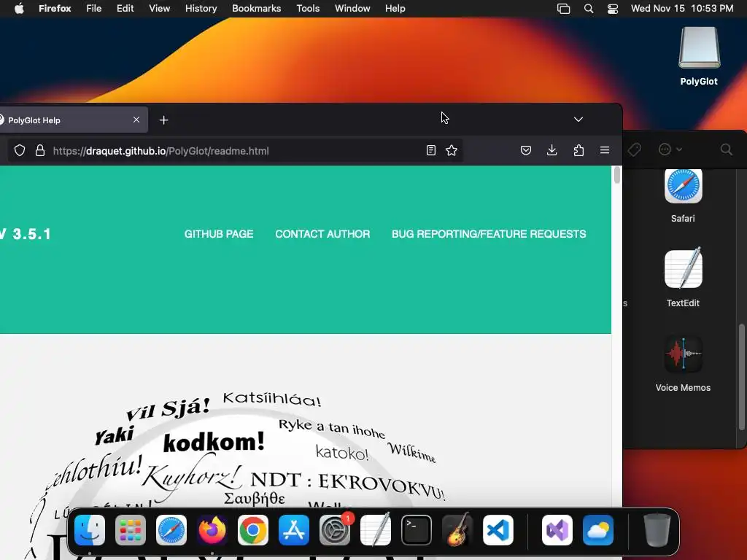Screen dimensions: 747x560
Task: Launch TextEdit from the Dock
Action: [x=376, y=530]
